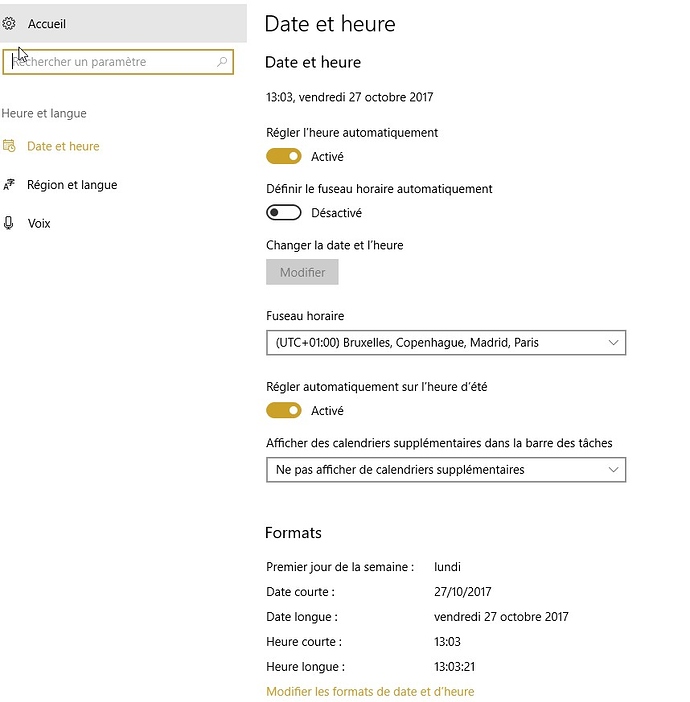Click the Voix microphone icon
The width and height of the screenshot is (690, 702).
(x=9, y=223)
